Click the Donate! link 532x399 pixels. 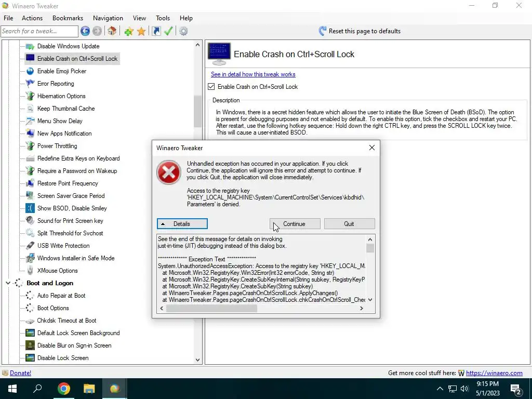pos(20,373)
